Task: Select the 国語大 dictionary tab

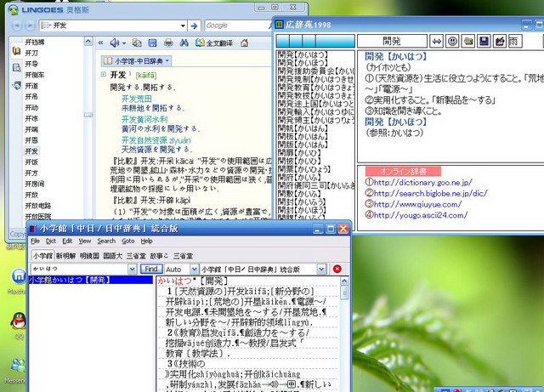Action: (113, 256)
